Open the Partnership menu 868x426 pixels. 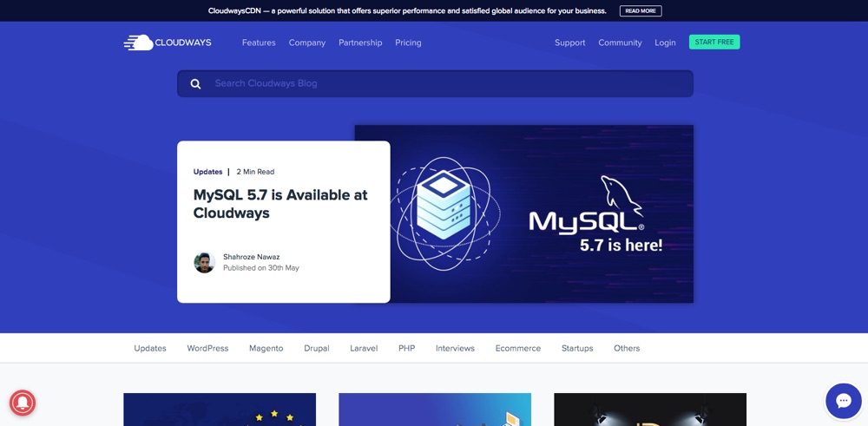coord(360,43)
